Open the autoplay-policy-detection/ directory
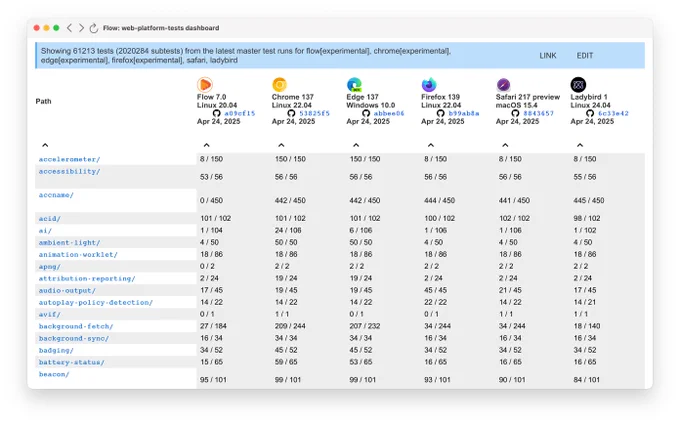This screenshot has width=680, height=425. coord(96,302)
